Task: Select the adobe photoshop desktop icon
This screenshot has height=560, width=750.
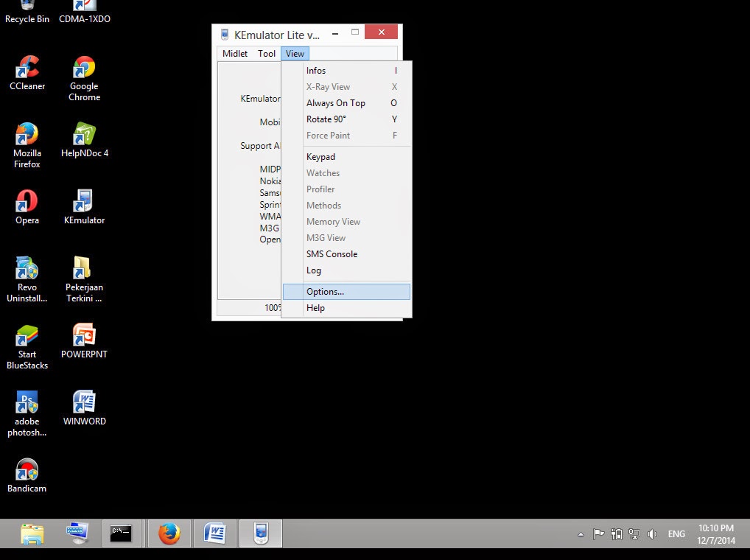Action: pyautogui.click(x=27, y=414)
